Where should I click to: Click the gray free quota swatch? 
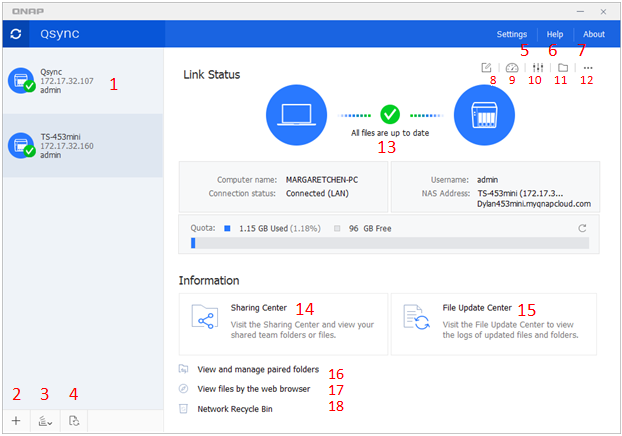point(337,228)
